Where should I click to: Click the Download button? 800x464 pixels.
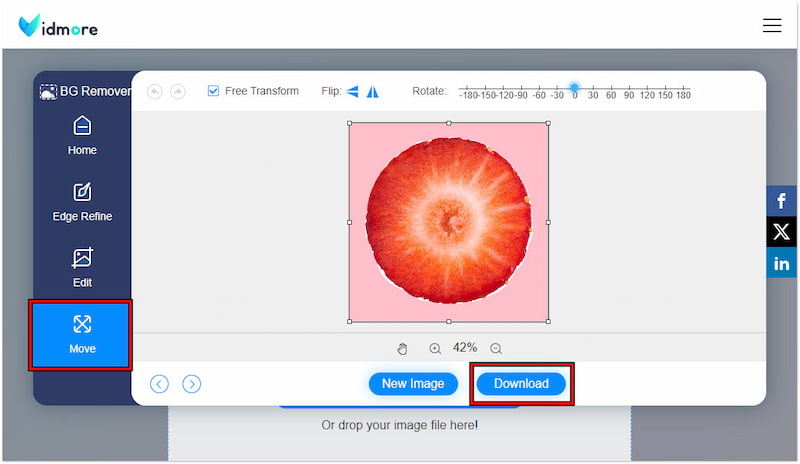pos(521,384)
